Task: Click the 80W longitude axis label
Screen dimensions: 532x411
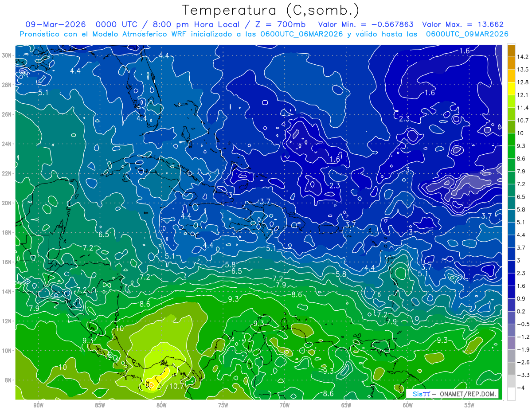Action: pos(161,405)
